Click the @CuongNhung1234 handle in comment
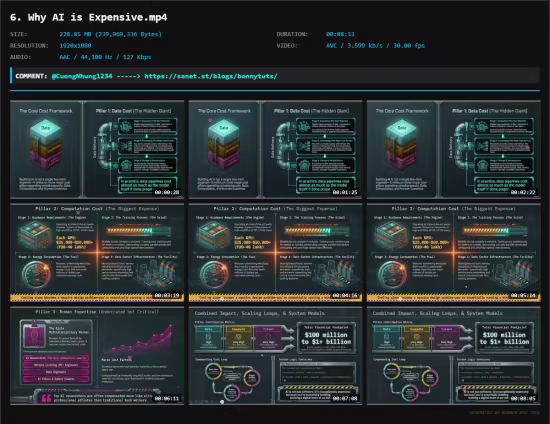 tap(82, 76)
